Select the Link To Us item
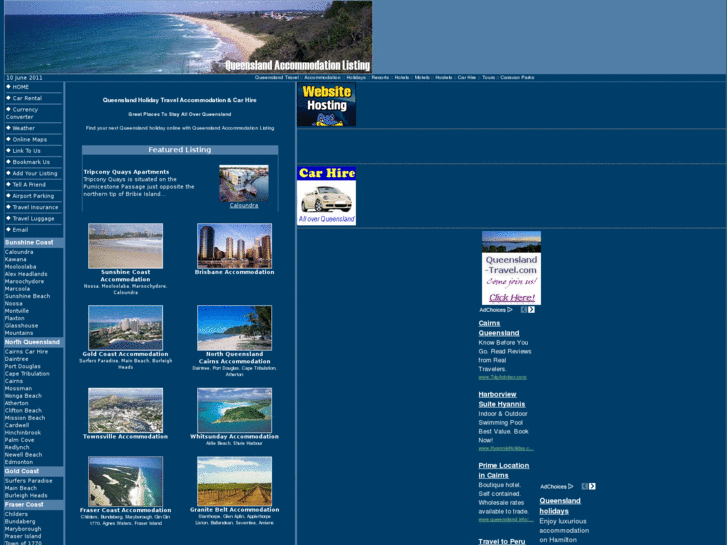The height and width of the screenshot is (545, 727). (26, 151)
